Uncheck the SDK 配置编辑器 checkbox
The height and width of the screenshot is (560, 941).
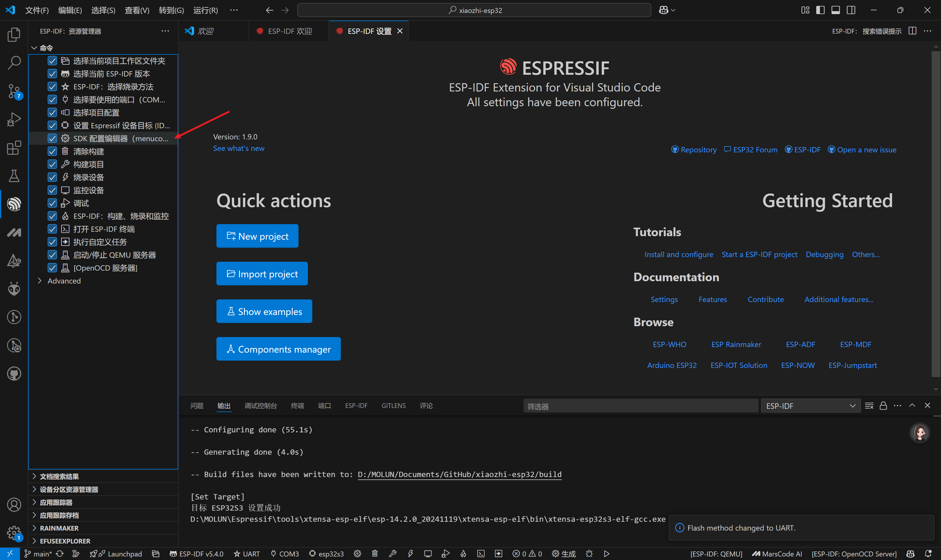[x=52, y=139]
